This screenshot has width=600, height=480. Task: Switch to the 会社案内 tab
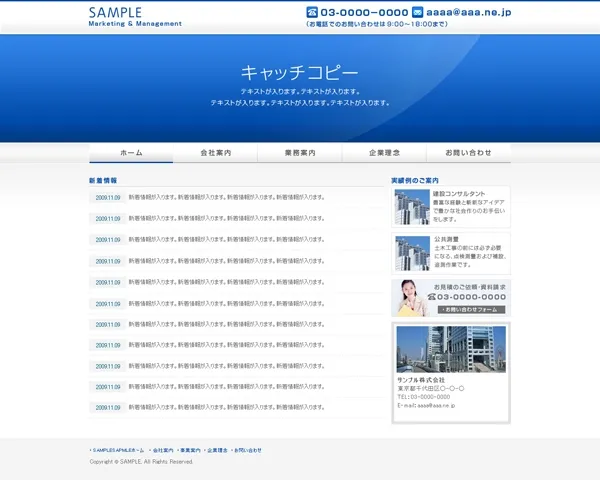[x=215, y=153]
